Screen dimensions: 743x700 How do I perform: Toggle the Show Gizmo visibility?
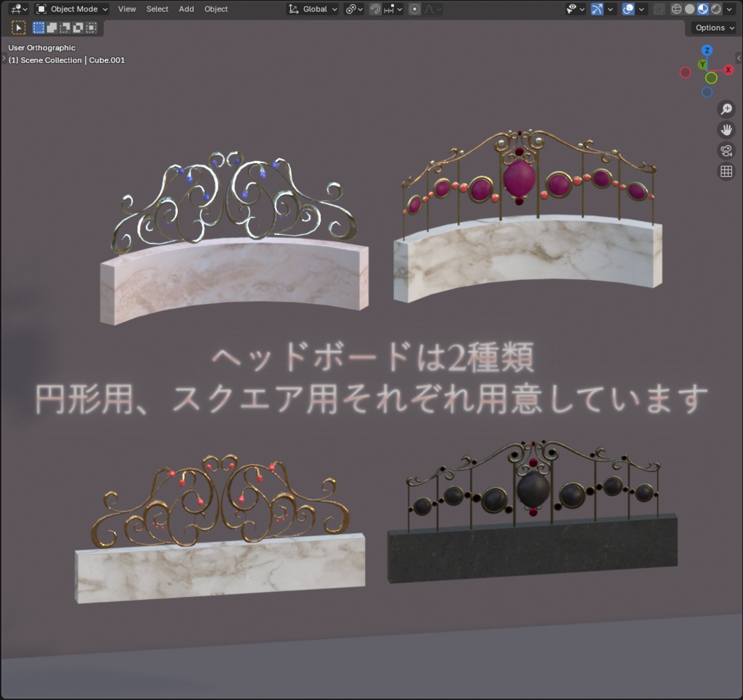(x=596, y=9)
